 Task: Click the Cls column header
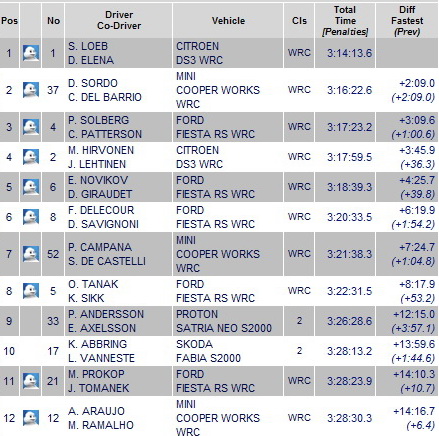pyautogui.click(x=299, y=21)
